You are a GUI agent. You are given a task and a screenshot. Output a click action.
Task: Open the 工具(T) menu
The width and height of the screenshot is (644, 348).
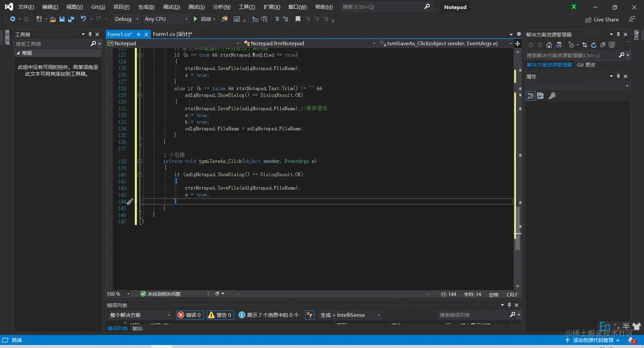click(247, 7)
